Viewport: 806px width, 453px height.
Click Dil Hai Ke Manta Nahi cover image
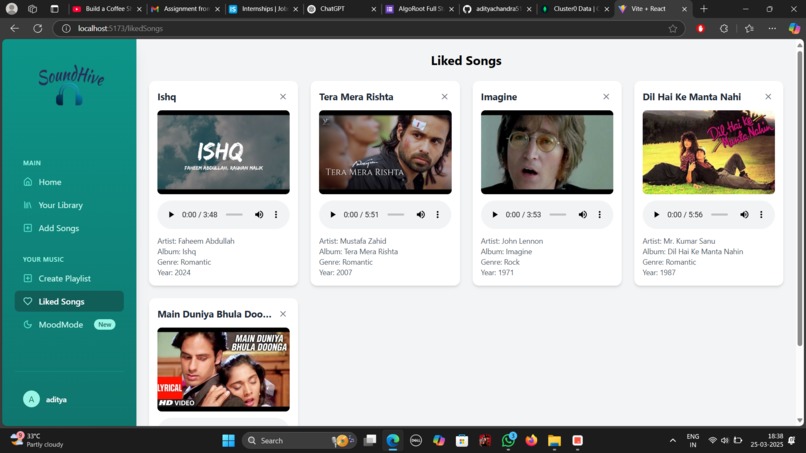pos(708,152)
